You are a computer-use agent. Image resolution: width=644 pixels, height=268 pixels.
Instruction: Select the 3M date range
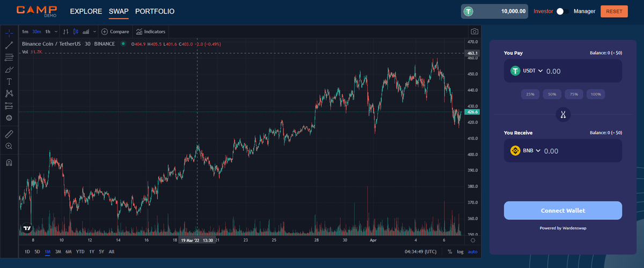tap(58, 251)
